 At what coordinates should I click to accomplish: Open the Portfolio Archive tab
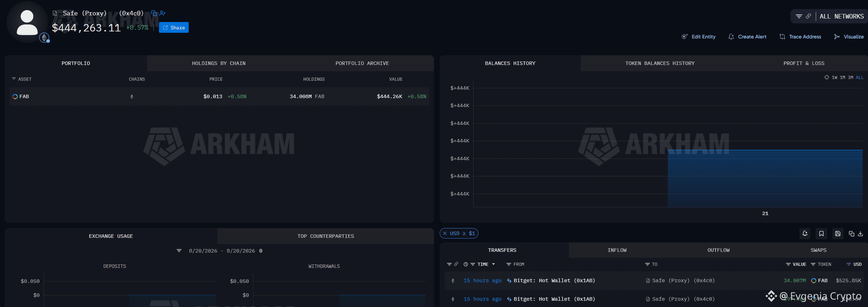pos(362,63)
